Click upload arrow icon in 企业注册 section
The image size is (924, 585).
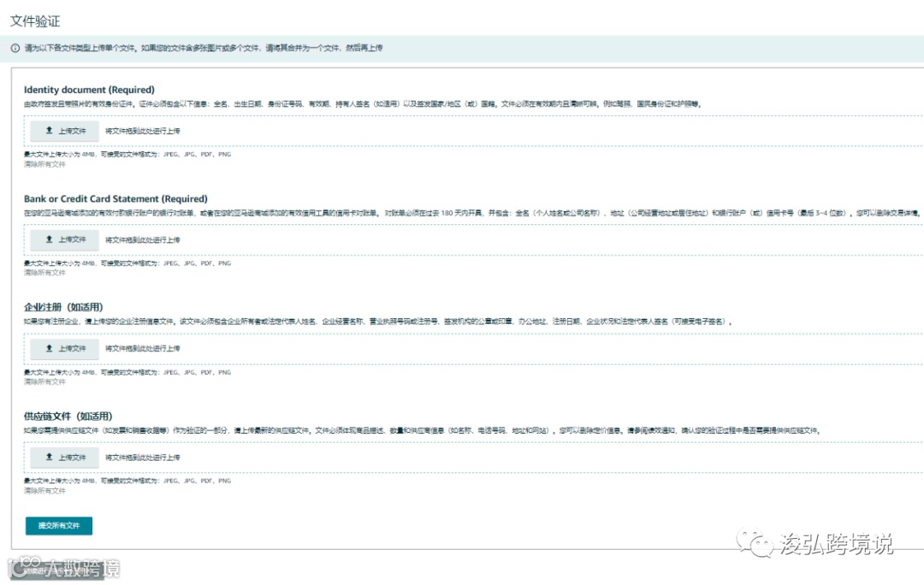[x=50, y=348]
